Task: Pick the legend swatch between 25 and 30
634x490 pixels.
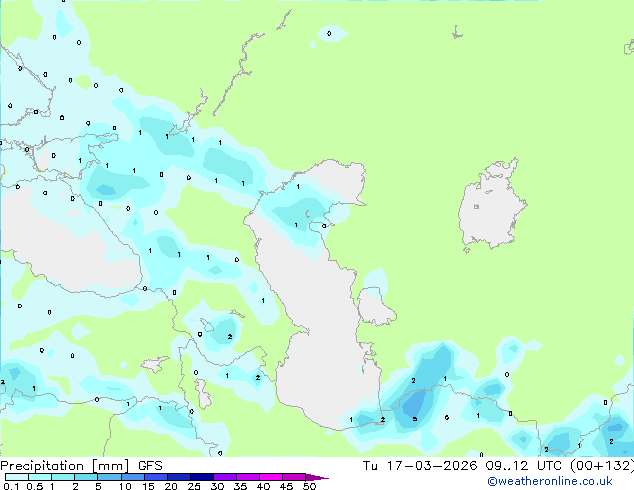Action: (202, 477)
